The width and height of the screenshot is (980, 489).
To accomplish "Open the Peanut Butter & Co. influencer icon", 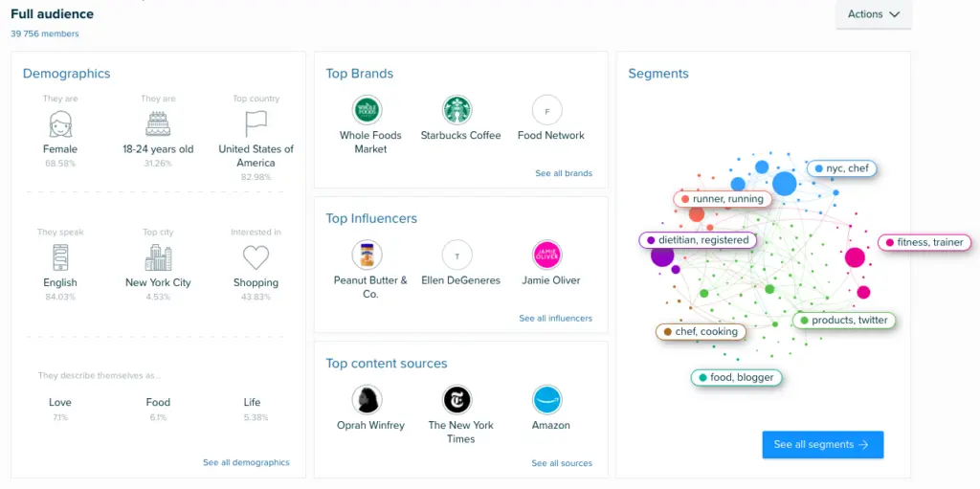I will coord(367,255).
